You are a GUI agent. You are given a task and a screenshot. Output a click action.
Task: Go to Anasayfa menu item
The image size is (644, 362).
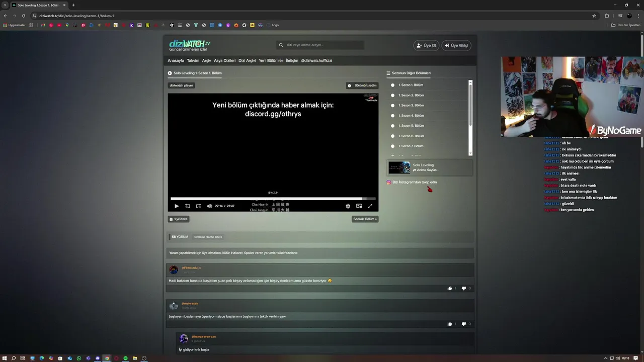tap(176, 60)
